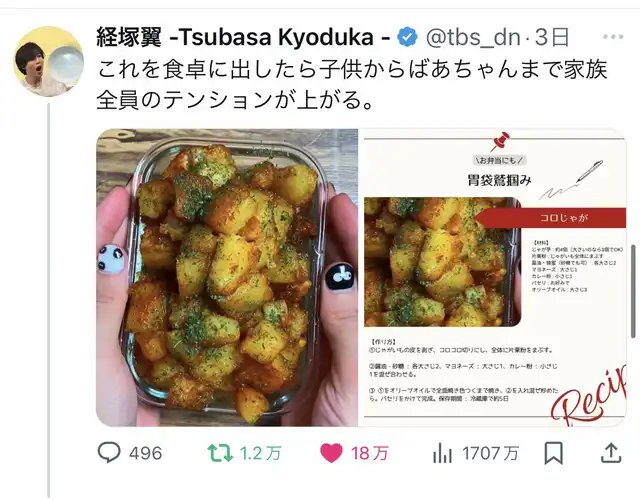Open the コロじゃが recipe card image
Screen dimensions: 640x500
coord(493,278)
